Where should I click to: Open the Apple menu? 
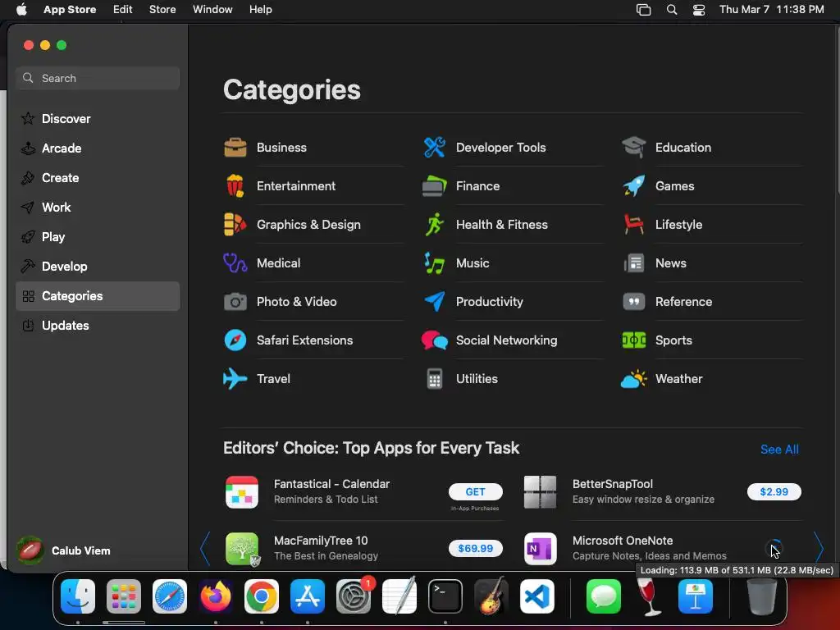[21, 10]
